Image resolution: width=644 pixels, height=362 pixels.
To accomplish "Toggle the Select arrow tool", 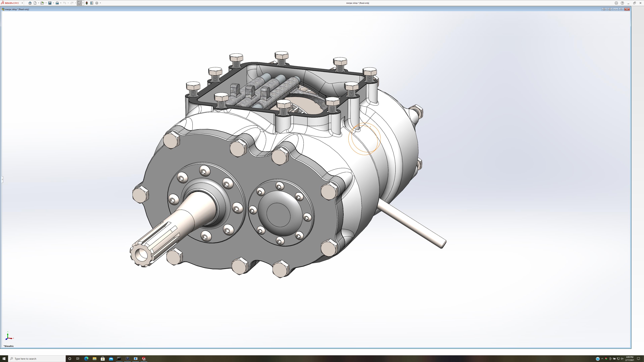I will [79, 3].
